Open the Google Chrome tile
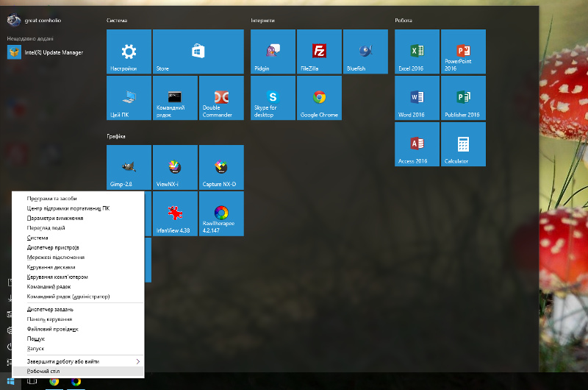 click(319, 98)
